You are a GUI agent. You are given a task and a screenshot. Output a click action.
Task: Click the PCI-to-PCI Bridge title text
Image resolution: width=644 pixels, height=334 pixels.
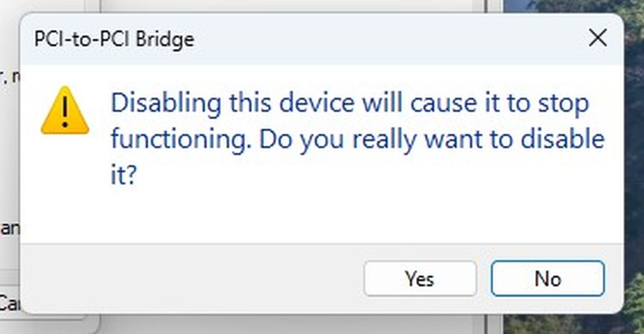[x=114, y=39]
